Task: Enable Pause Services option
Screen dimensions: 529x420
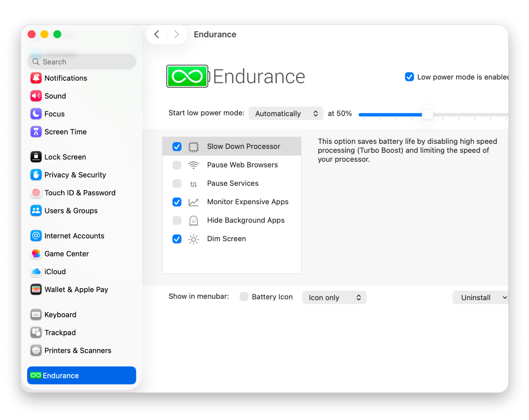Action: [x=177, y=184]
